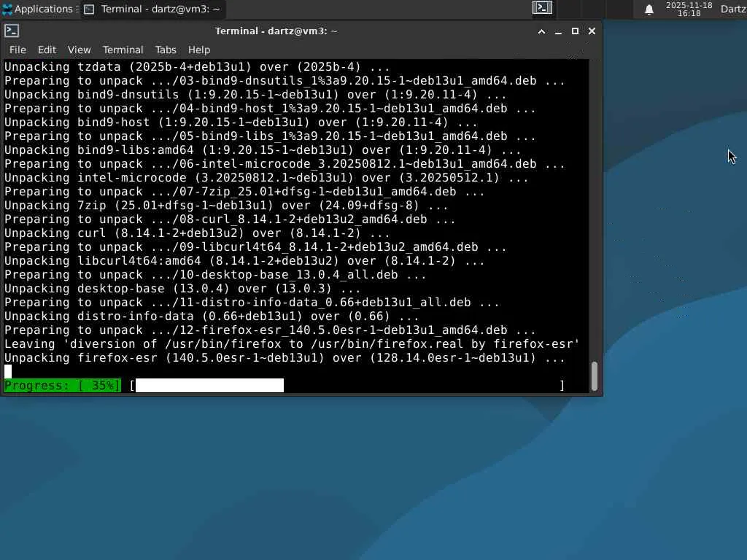Close the Terminal window
The width and height of the screenshot is (747, 560).
pos(592,31)
